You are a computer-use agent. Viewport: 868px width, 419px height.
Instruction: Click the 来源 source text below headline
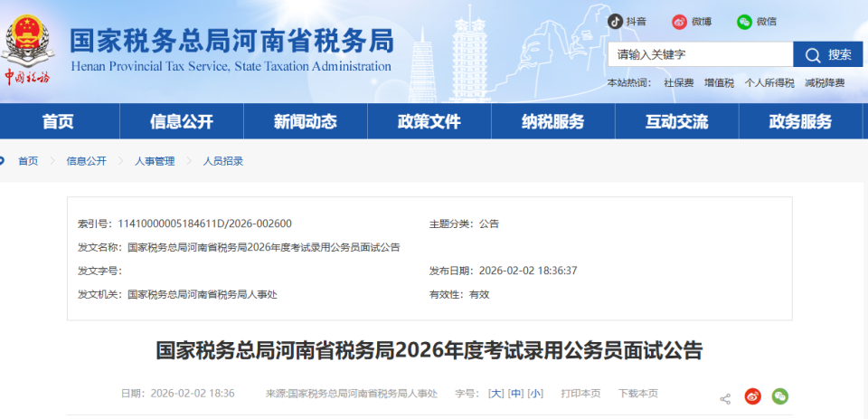352,394
